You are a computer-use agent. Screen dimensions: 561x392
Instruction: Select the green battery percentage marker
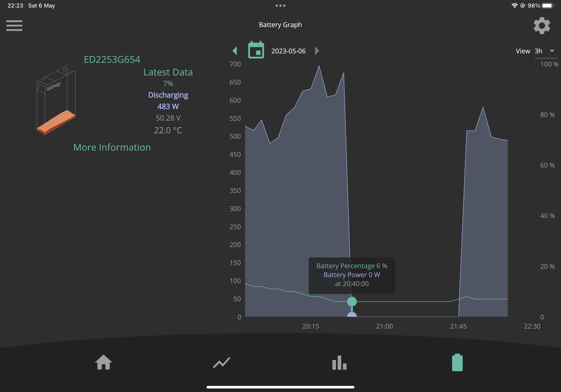coord(352,301)
